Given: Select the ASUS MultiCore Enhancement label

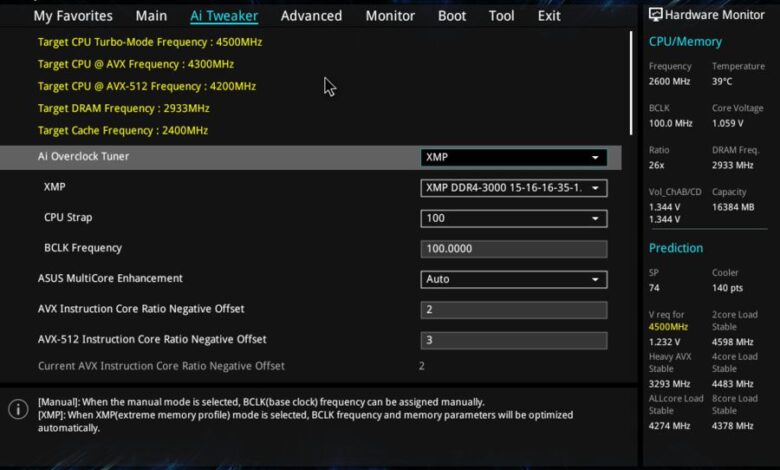Looking at the screenshot, I should tap(110, 278).
